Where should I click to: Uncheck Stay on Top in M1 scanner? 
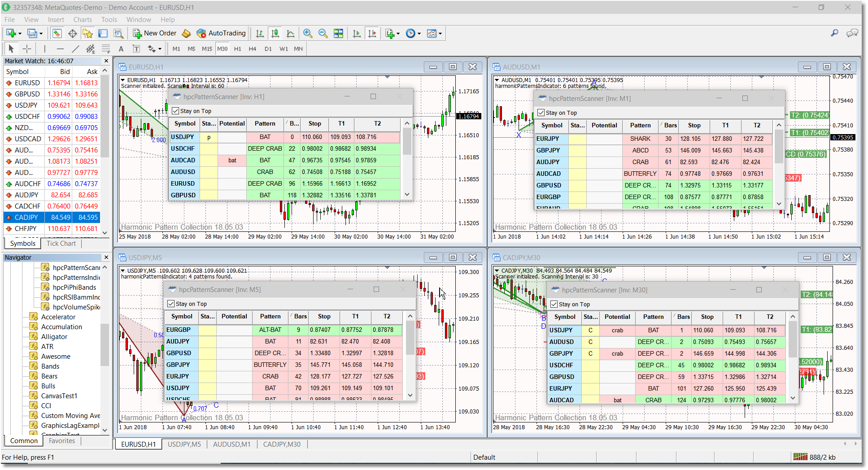[x=541, y=113]
